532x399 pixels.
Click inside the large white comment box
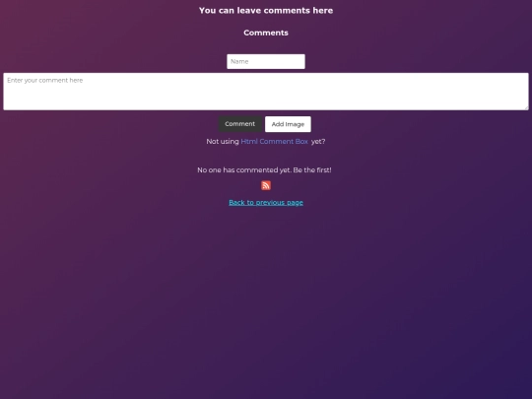click(266, 92)
